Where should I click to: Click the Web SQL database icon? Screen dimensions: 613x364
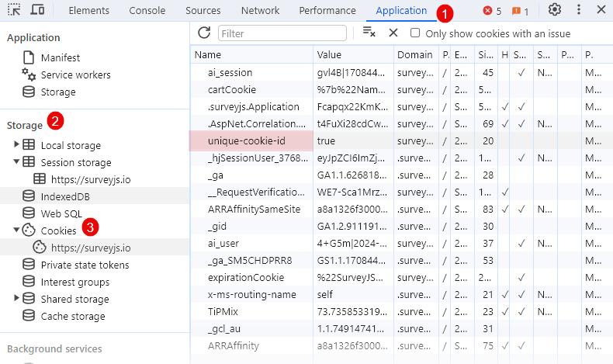pyautogui.click(x=29, y=213)
